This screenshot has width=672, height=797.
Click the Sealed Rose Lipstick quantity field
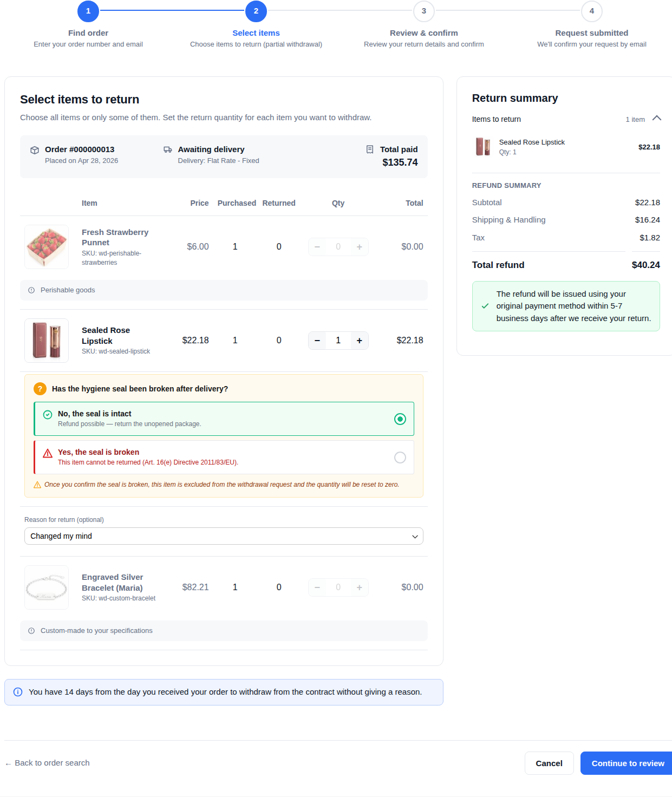pos(338,341)
